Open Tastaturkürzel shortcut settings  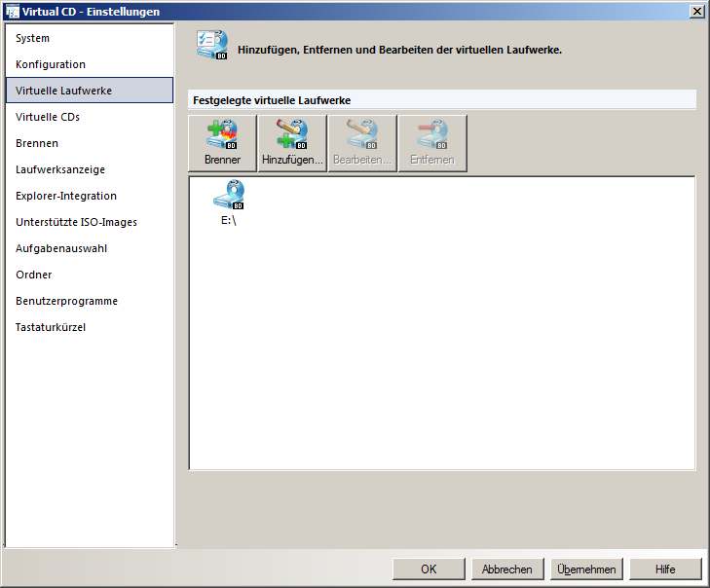point(90,327)
